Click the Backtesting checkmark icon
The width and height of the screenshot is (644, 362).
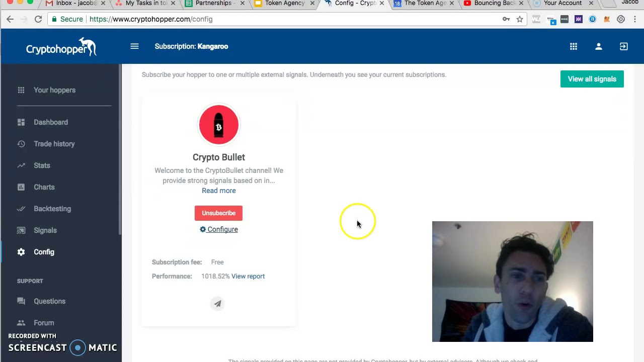21,209
